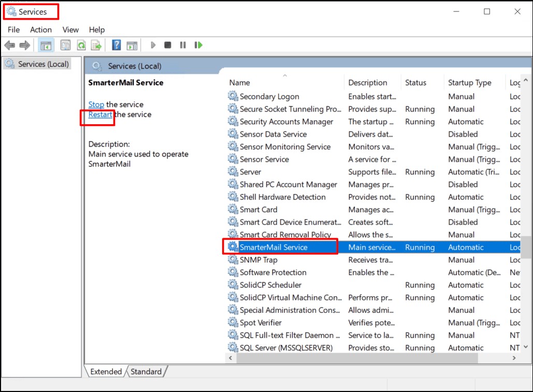Click gear icon beside Security Accounts Manager

[x=233, y=121]
